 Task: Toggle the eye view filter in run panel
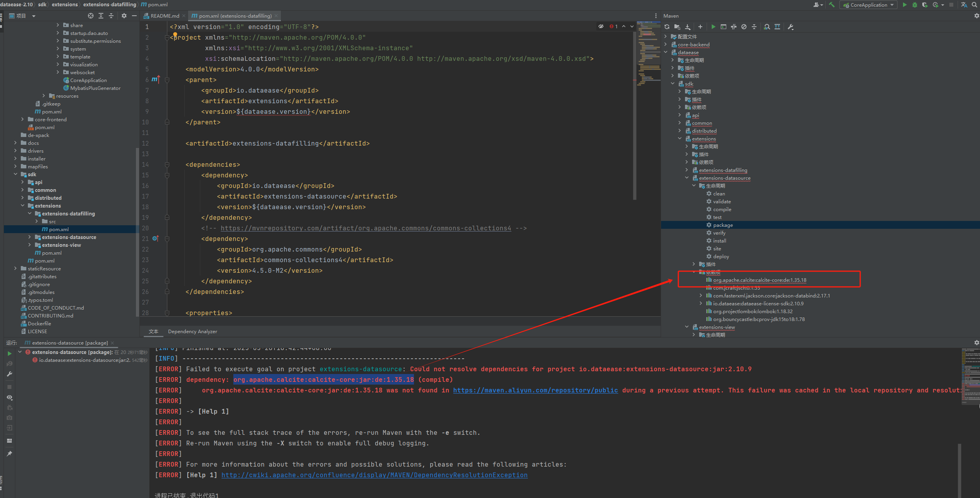pyautogui.click(x=9, y=398)
